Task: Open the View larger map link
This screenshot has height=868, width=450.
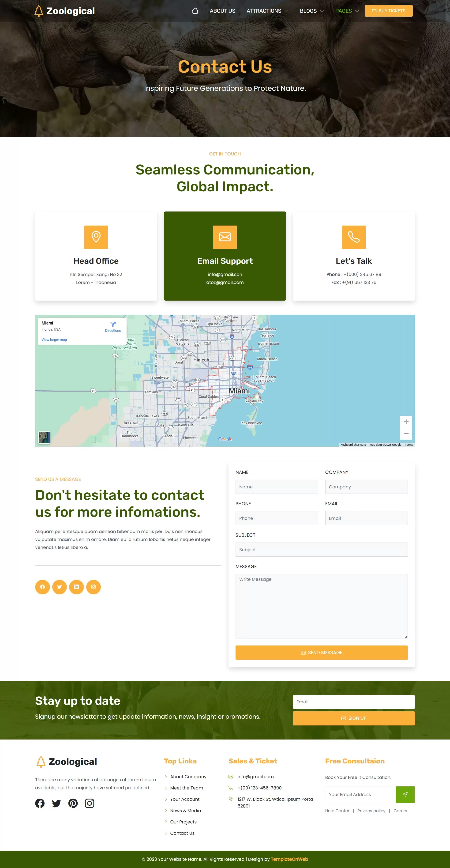Action: point(54,340)
